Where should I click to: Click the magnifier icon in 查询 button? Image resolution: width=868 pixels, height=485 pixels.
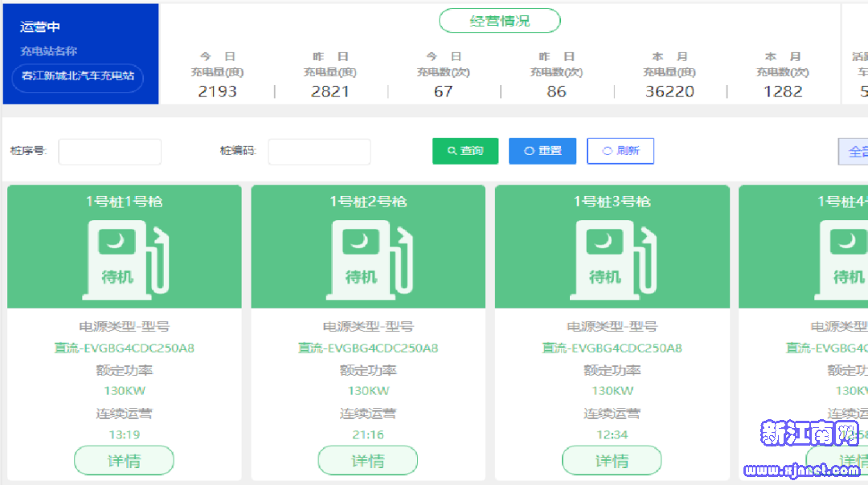click(x=452, y=151)
